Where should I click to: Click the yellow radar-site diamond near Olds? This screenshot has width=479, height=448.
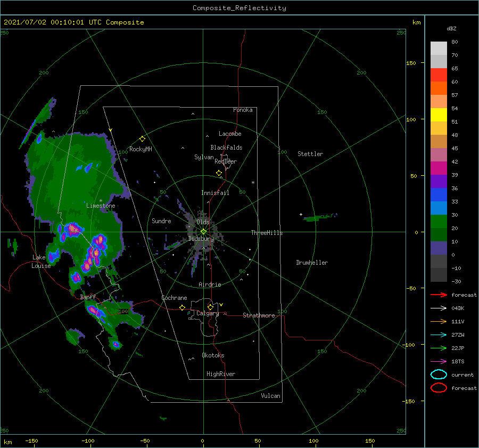(x=203, y=232)
